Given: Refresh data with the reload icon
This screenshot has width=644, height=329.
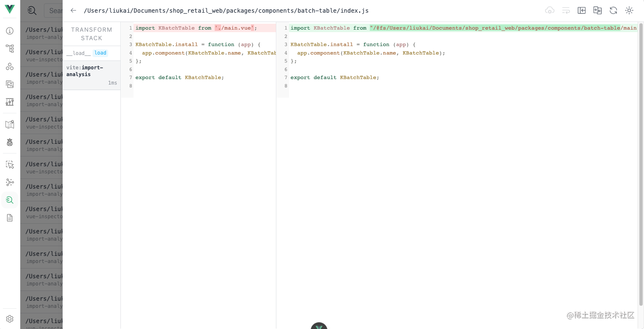Looking at the screenshot, I should (613, 10).
